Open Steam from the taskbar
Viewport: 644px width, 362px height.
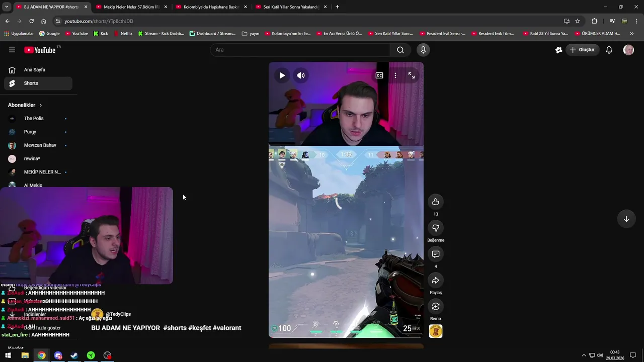tap(74, 355)
